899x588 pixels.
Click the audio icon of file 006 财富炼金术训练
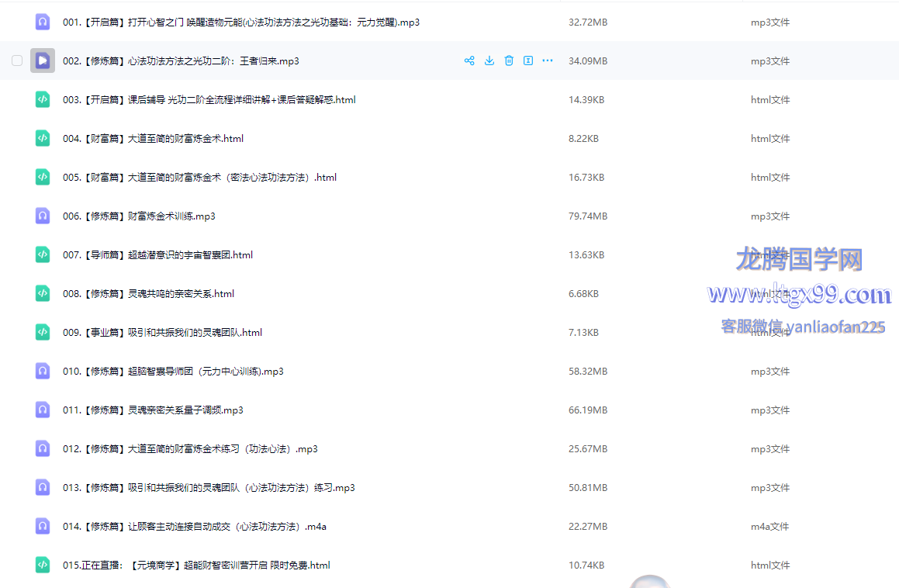pos(43,216)
